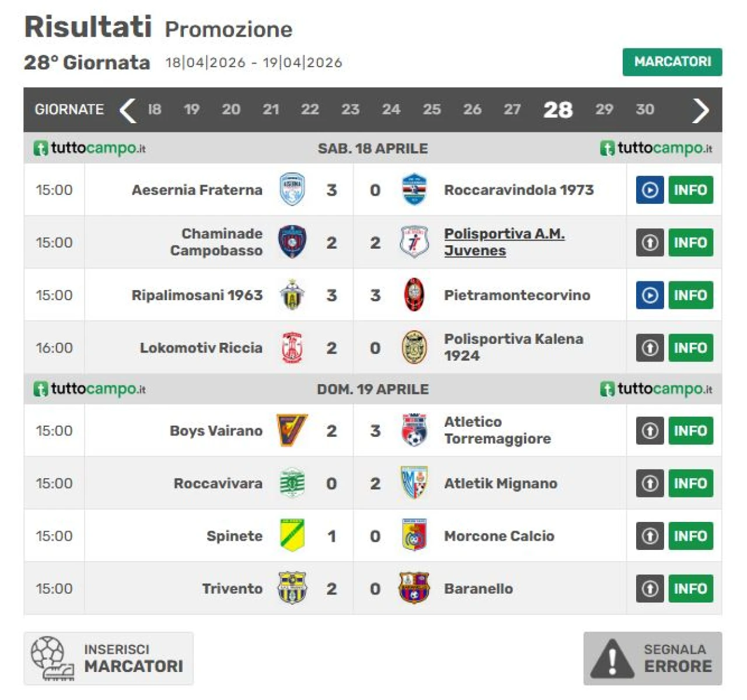Play video for Ripalimosani 1963 match

point(650,295)
